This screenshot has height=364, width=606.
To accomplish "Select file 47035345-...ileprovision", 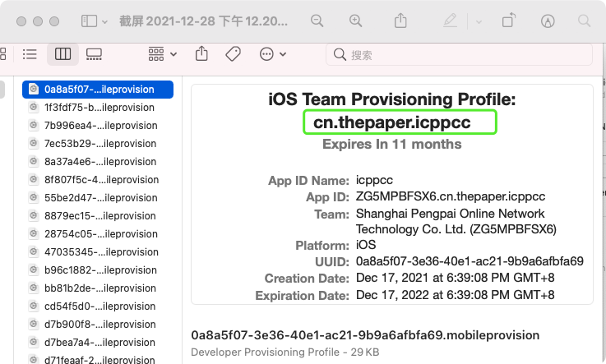I will 98,252.
